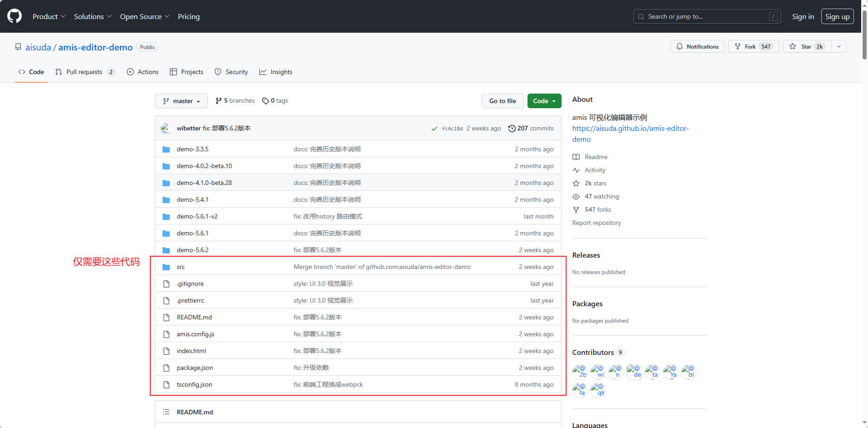Click the demo-5.4.1 folder icon
This screenshot has width=868, height=428.
click(166, 199)
